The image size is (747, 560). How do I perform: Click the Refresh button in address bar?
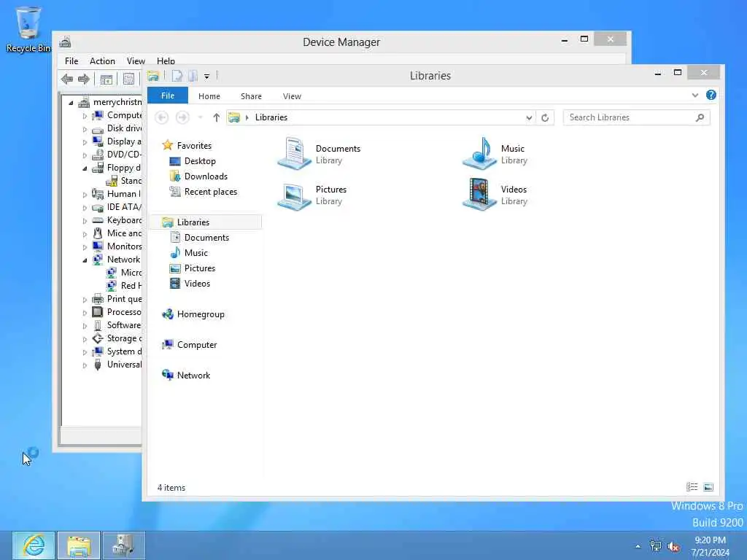pos(545,117)
